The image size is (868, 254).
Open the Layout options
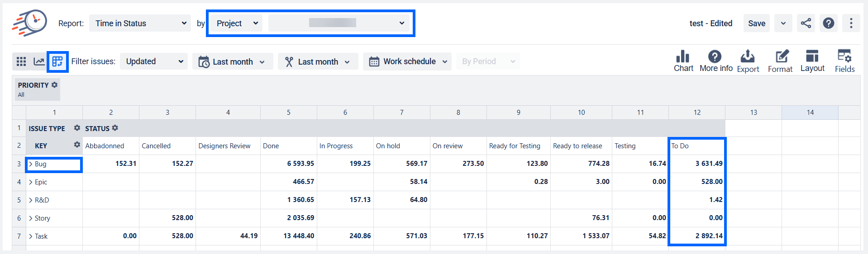pyautogui.click(x=812, y=61)
